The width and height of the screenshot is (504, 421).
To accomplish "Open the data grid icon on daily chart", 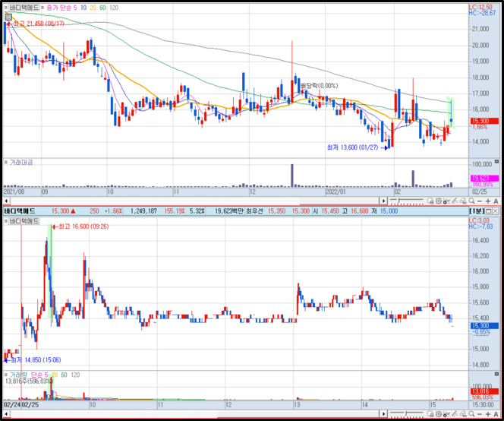I will [x=8, y=17].
